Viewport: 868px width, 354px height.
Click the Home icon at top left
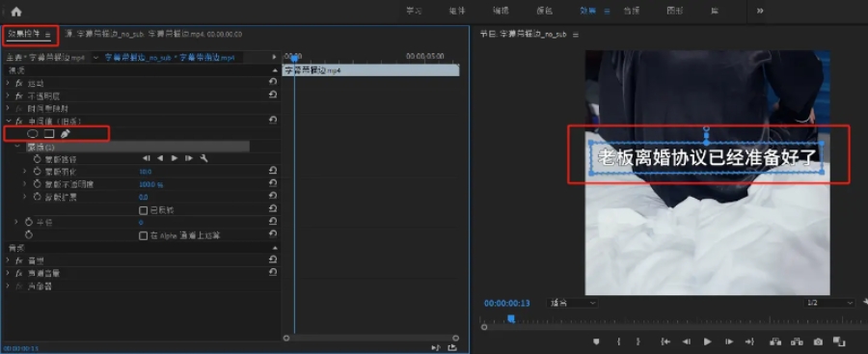[16, 11]
